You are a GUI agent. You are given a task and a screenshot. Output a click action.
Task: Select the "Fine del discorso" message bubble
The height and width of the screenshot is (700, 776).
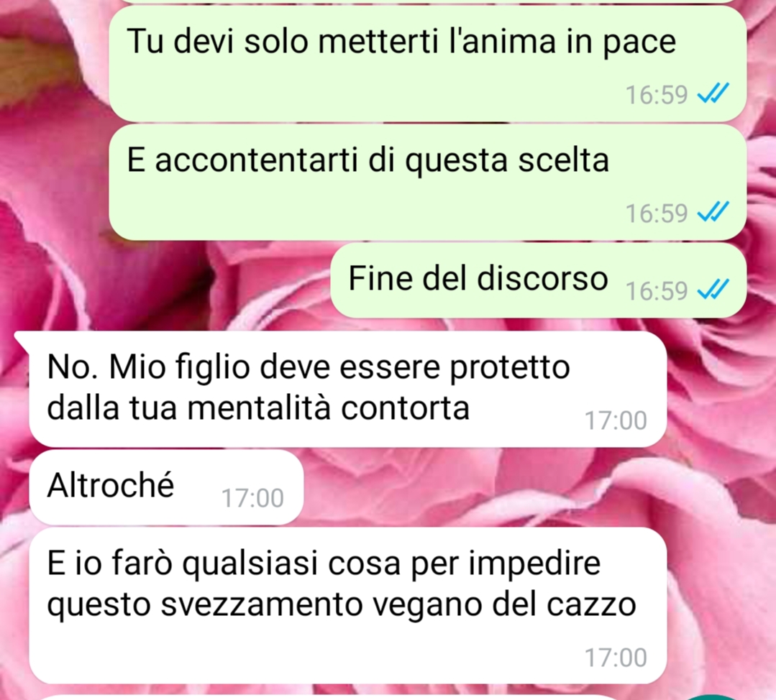[539, 280]
